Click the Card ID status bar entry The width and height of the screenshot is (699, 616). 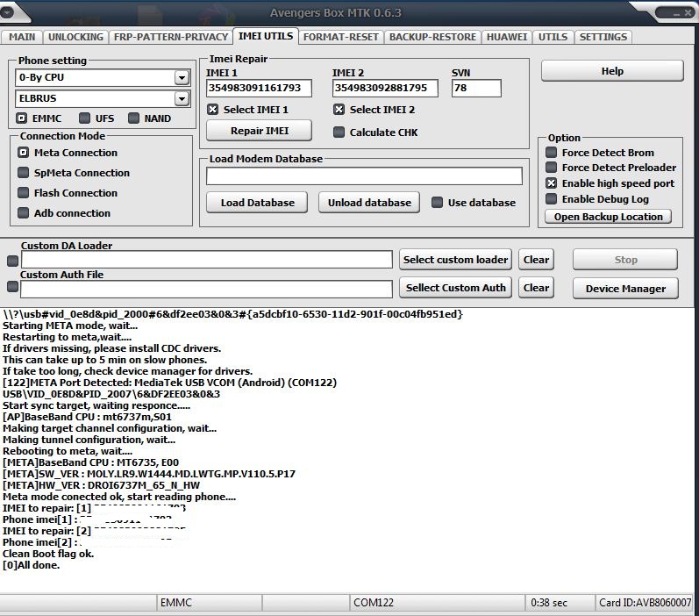point(645,603)
